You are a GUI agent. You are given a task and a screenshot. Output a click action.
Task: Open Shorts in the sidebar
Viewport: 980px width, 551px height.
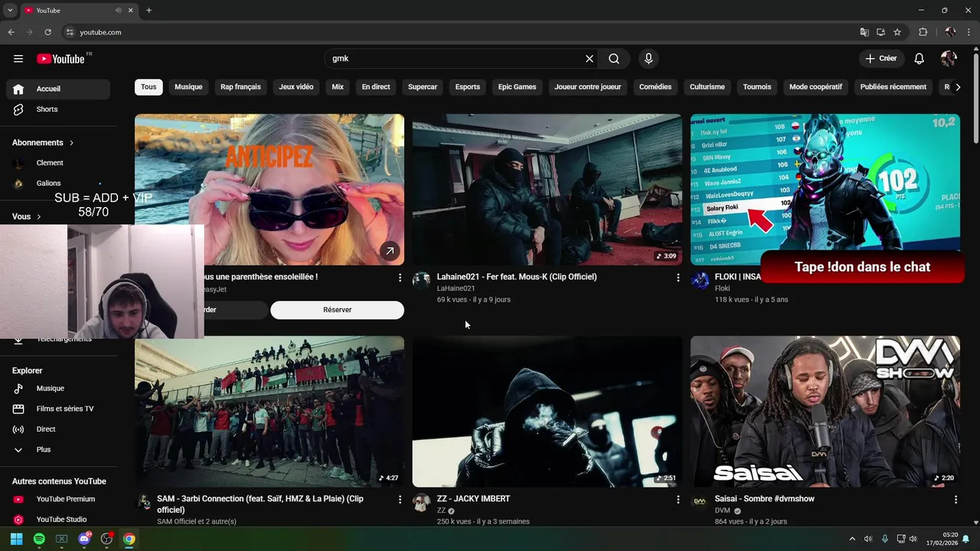tap(58, 109)
